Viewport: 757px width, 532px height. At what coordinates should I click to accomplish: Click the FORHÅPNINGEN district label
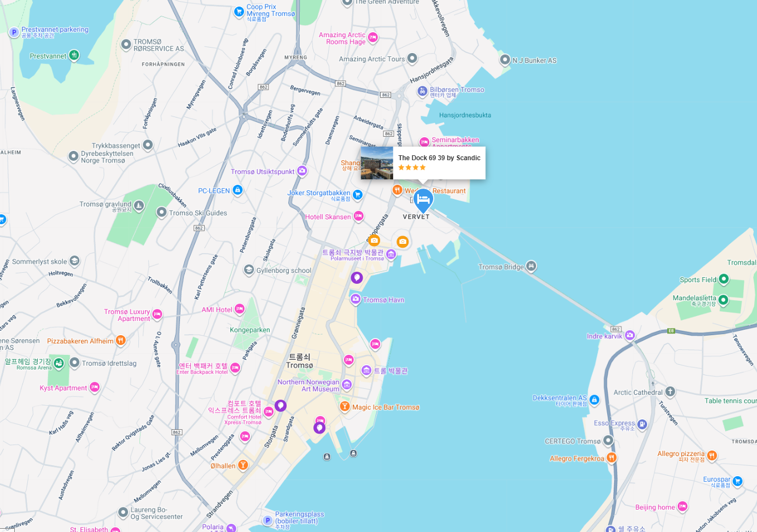[163, 64]
